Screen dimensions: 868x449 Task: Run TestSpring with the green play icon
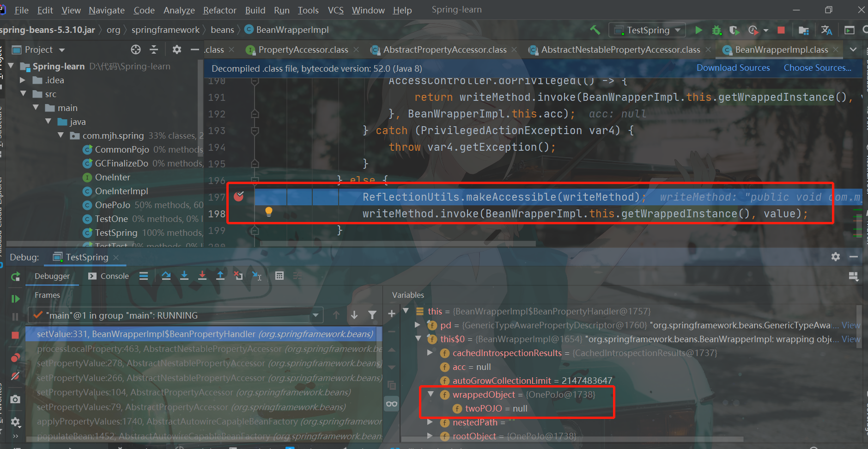(x=698, y=30)
